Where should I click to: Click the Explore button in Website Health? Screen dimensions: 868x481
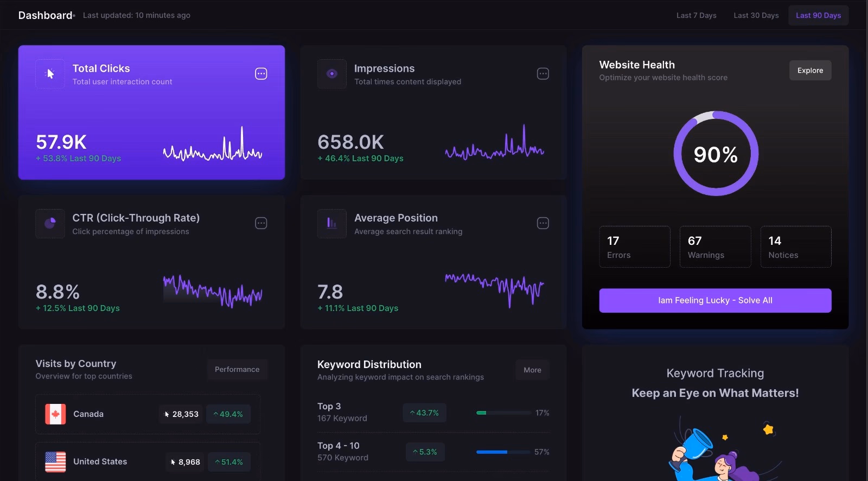[810, 71]
